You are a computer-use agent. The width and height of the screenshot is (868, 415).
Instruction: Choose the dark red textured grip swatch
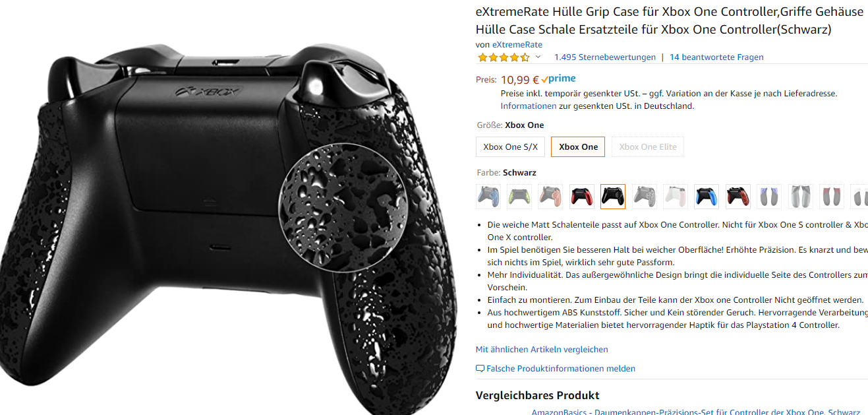coord(738,197)
